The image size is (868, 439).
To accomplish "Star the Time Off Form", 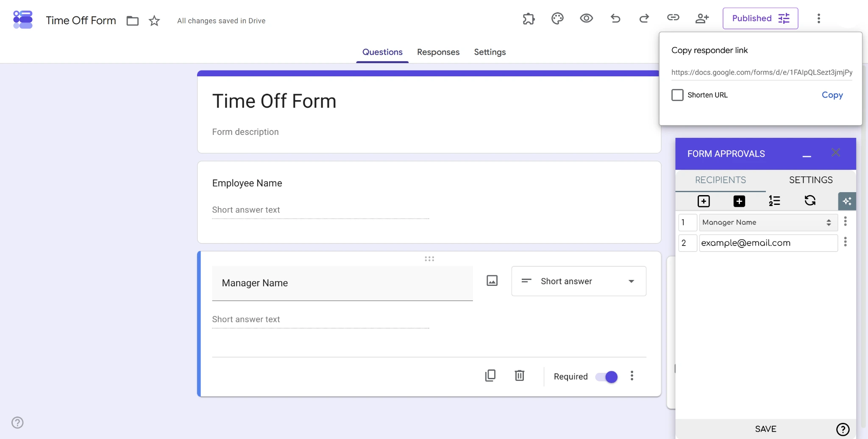I will click(154, 20).
